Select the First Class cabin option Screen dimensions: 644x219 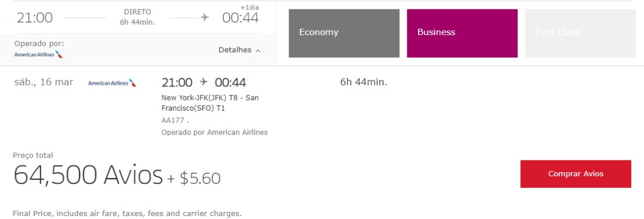pyautogui.click(x=580, y=33)
